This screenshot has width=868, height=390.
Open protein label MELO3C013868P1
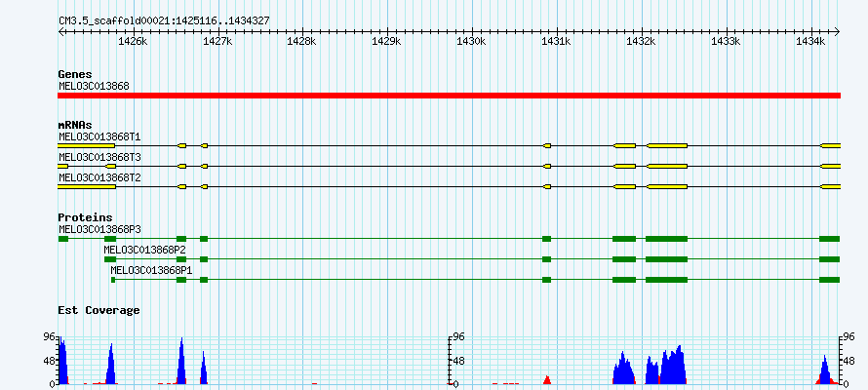(x=152, y=270)
